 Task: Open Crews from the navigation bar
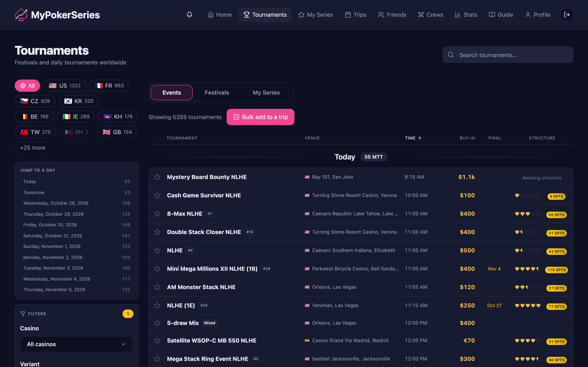(x=430, y=15)
